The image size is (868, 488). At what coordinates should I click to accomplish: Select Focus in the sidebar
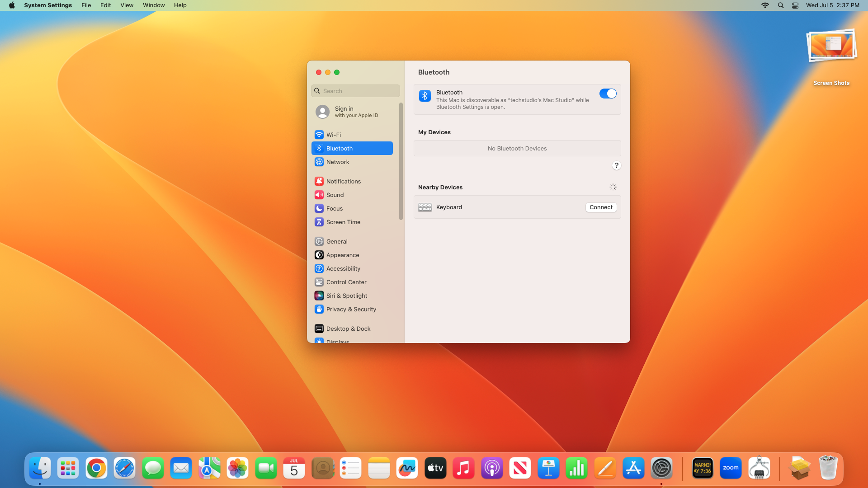tap(352, 208)
